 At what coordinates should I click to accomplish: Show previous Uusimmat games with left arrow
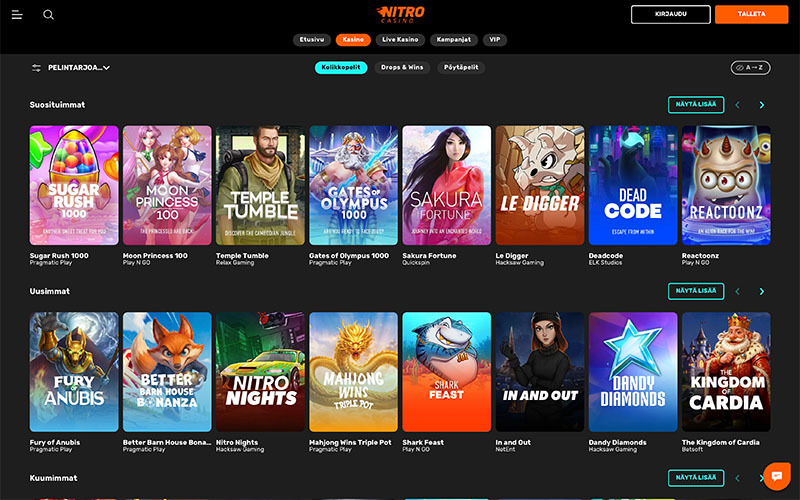[x=737, y=291]
